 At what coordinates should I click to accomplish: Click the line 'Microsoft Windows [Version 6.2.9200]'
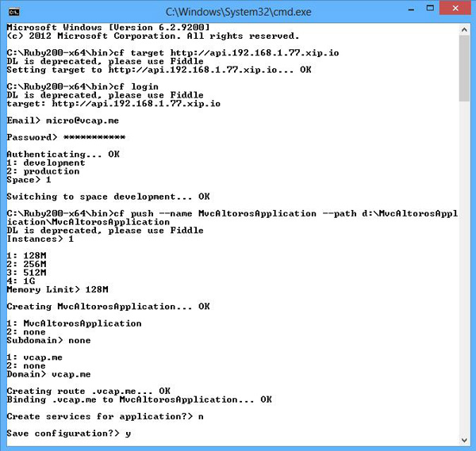109,27
